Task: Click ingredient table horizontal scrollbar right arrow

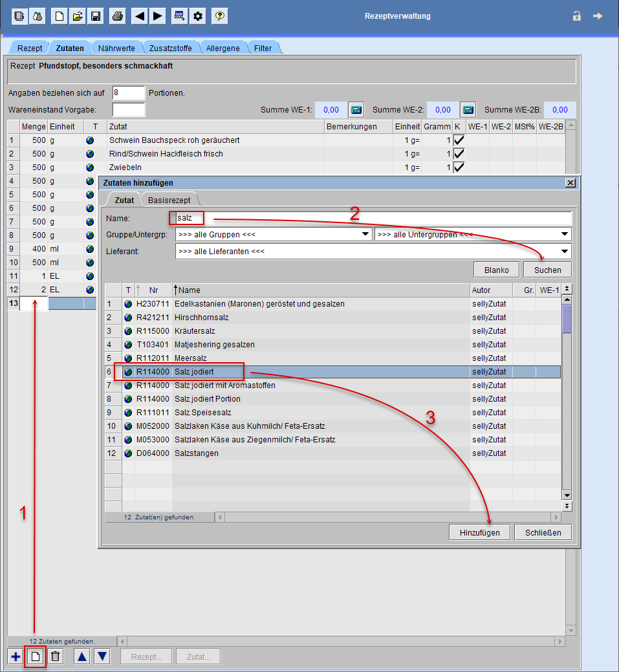Action: click(559, 642)
